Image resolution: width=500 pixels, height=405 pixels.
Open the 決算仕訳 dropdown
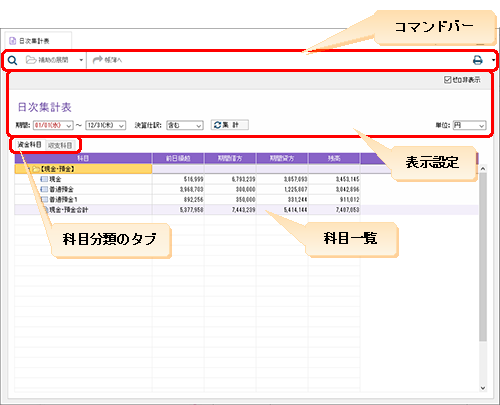tap(199, 125)
